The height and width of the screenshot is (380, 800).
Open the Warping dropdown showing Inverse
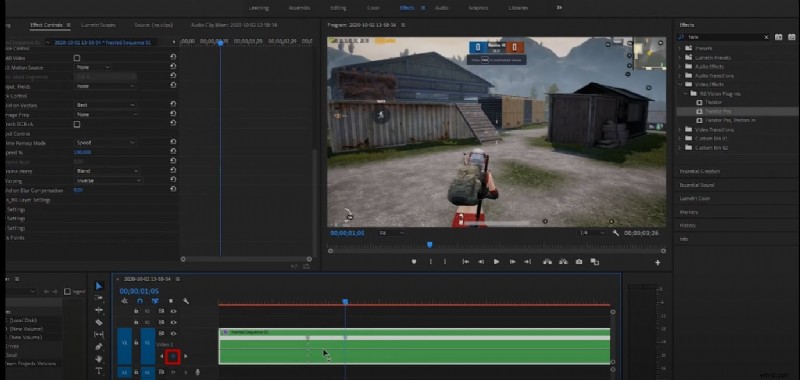pyautogui.click(x=108, y=181)
